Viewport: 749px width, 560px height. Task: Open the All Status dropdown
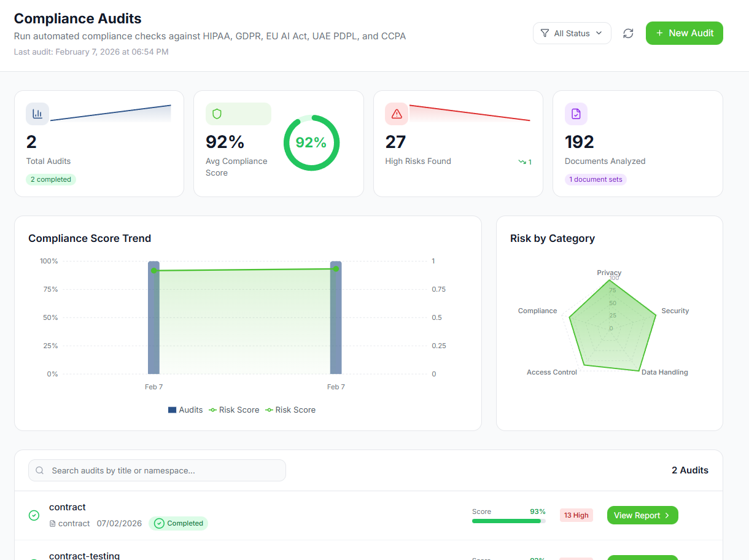(x=572, y=33)
